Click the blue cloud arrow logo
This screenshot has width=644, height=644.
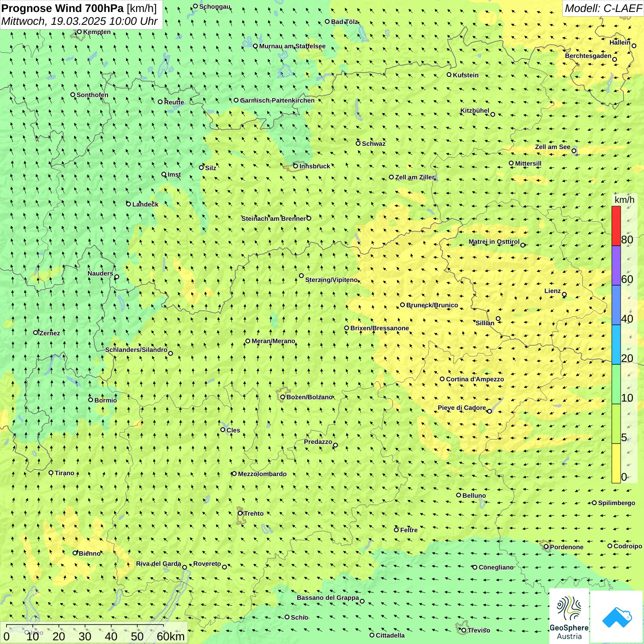pyautogui.click(x=616, y=617)
